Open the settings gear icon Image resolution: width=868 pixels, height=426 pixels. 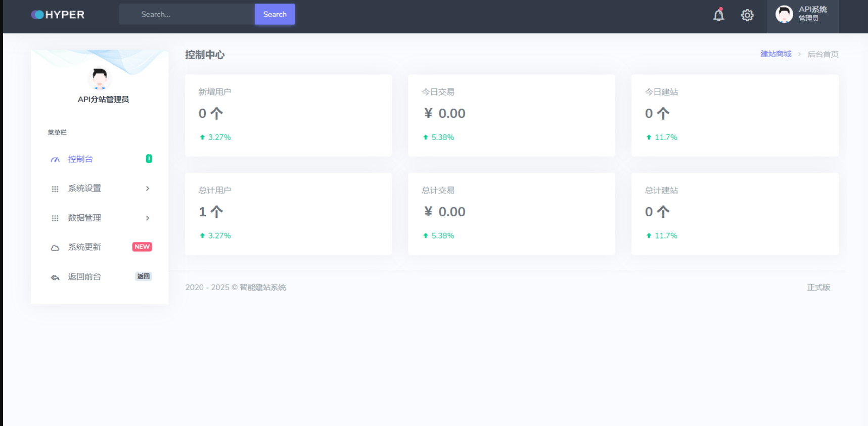click(x=747, y=15)
